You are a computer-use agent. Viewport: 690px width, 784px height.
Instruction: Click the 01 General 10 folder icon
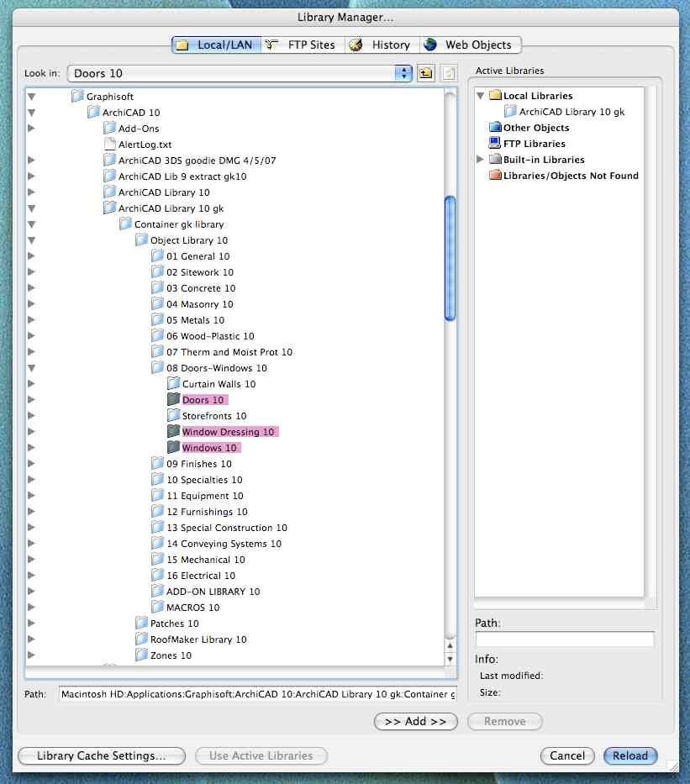coord(157,256)
